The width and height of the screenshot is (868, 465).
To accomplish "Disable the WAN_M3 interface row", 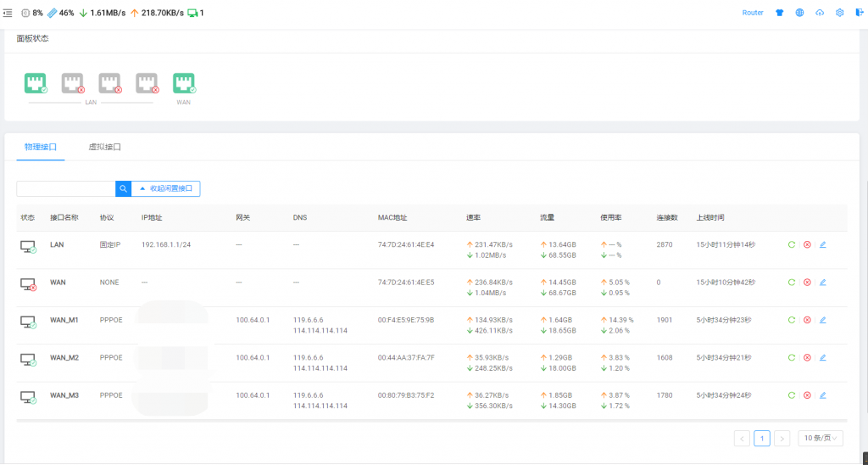I will [x=807, y=395].
